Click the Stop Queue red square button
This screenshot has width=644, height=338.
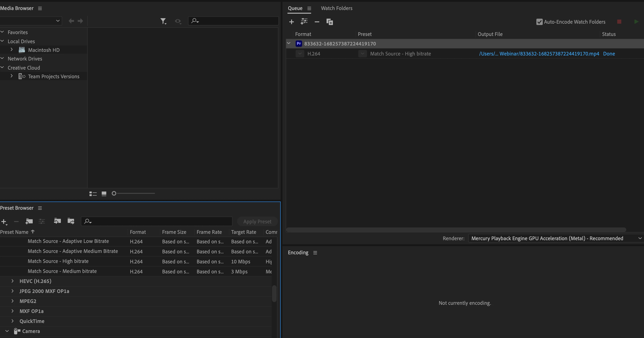(x=619, y=22)
